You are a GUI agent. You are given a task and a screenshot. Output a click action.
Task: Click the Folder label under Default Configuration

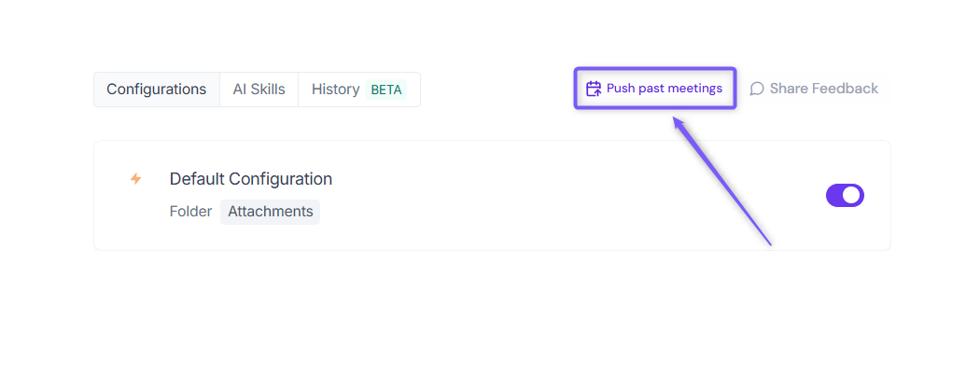(x=190, y=212)
